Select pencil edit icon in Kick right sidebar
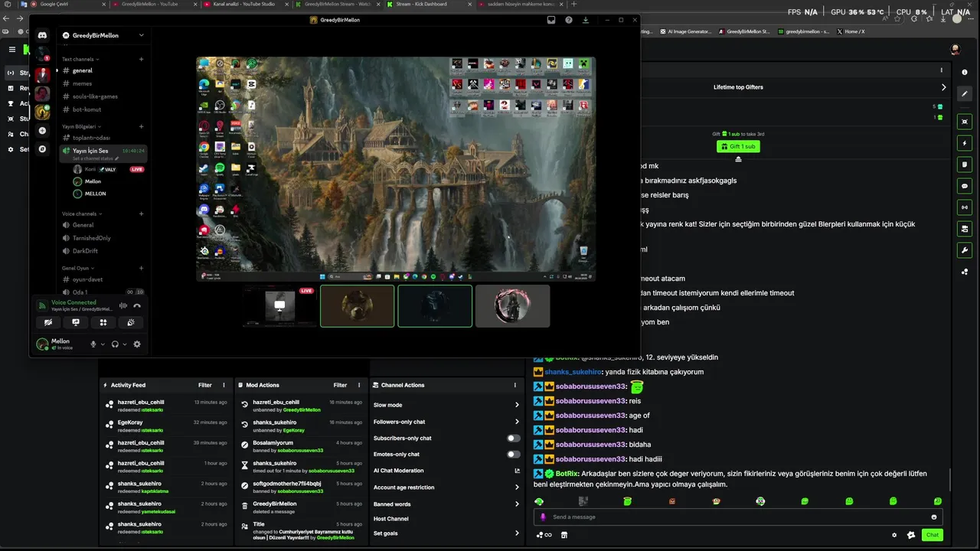 tap(965, 93)
